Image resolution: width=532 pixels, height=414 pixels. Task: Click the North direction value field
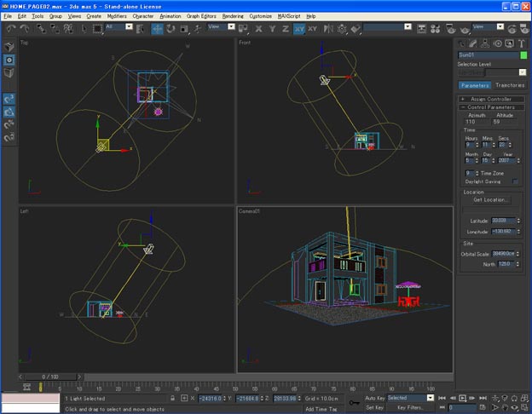506,264
